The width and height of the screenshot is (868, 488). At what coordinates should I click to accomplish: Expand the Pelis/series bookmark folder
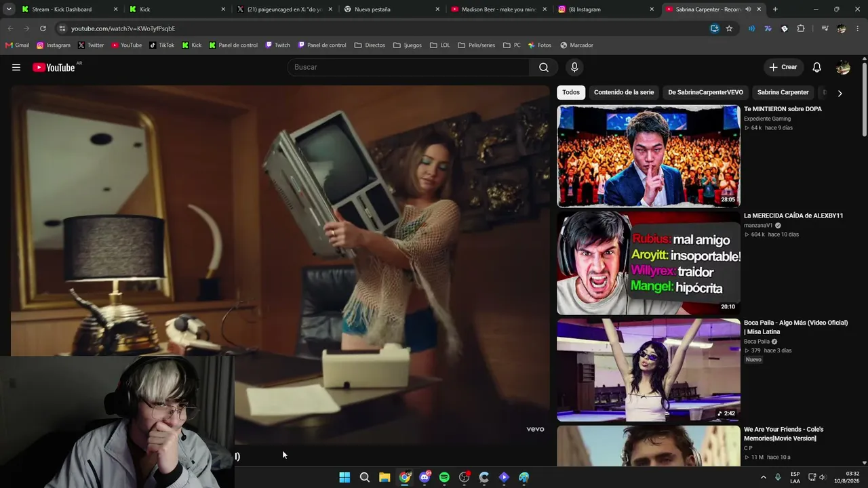(x=476, y=45)
